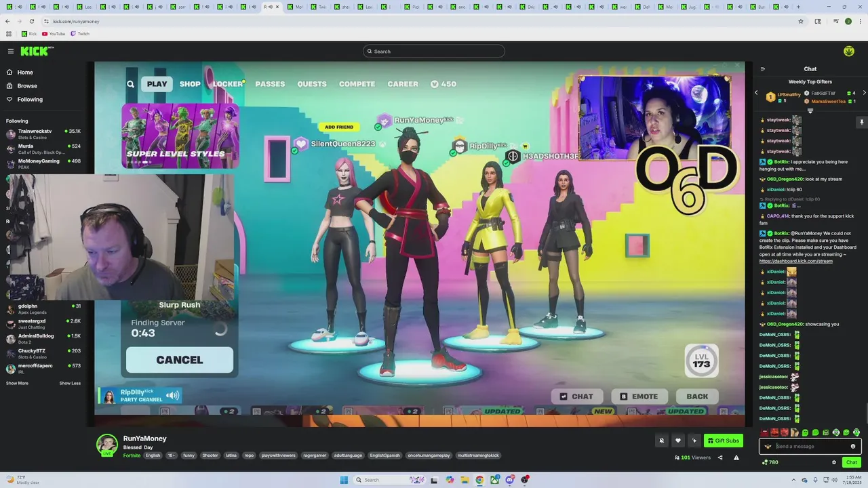Open the dashboard.kick.com/stream link
Viewport: 868px width, 488px height.
tap(795, 261)
